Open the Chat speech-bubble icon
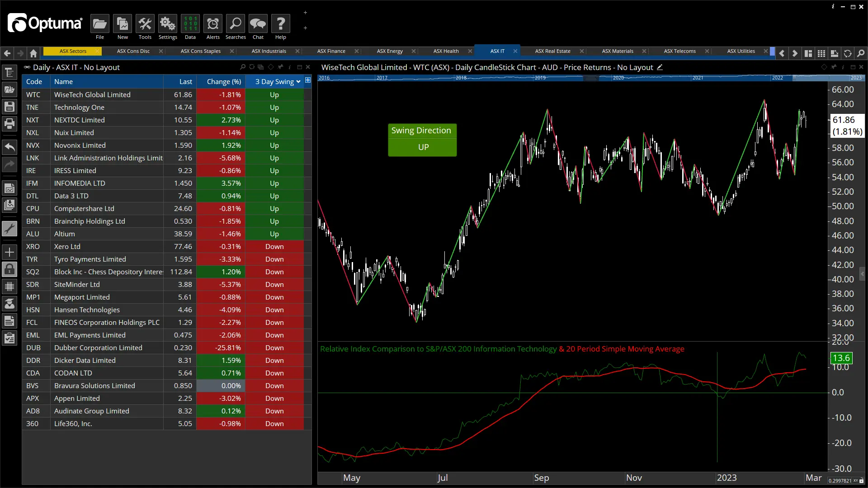 point(258,24)
